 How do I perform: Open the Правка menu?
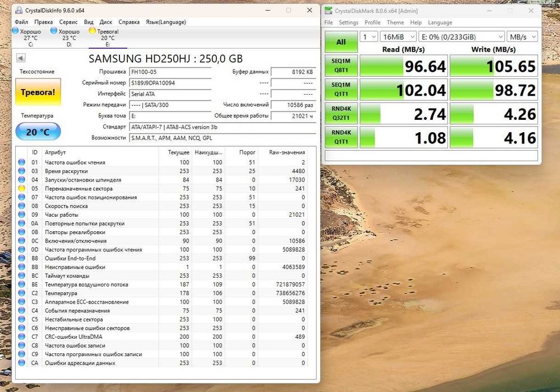point(44,22)
